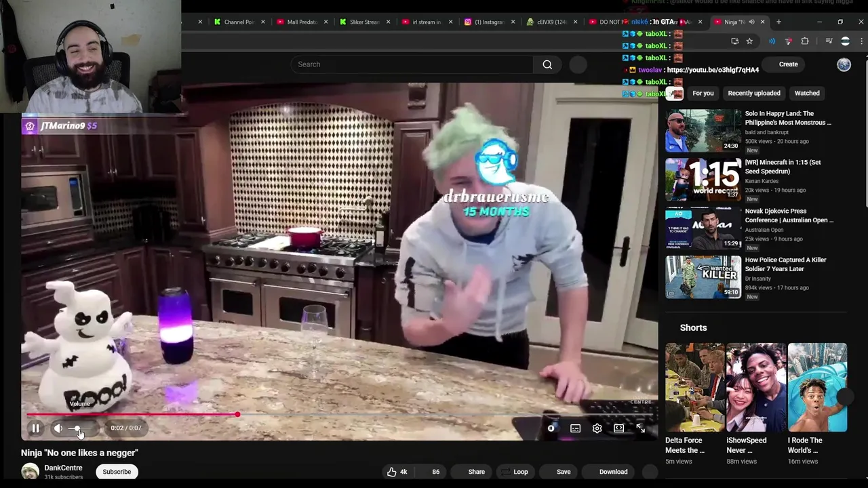Open the DankCentre channel avatar

click(x=30, y=472)
